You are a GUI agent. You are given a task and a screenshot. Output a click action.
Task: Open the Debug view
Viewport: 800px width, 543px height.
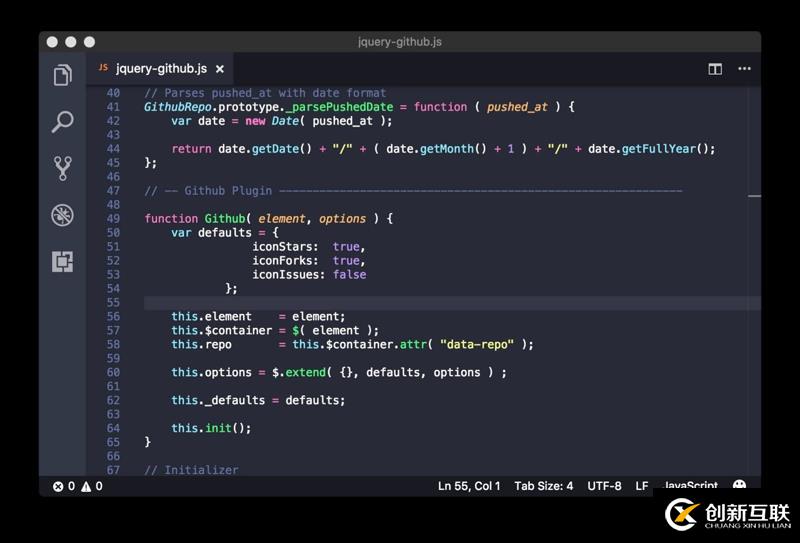point(62,215)
